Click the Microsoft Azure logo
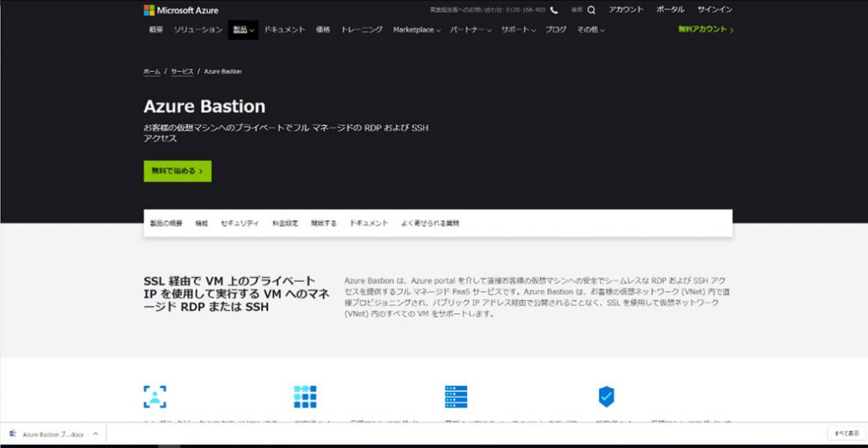Screen dimensions: 868x448 [181, 10]
